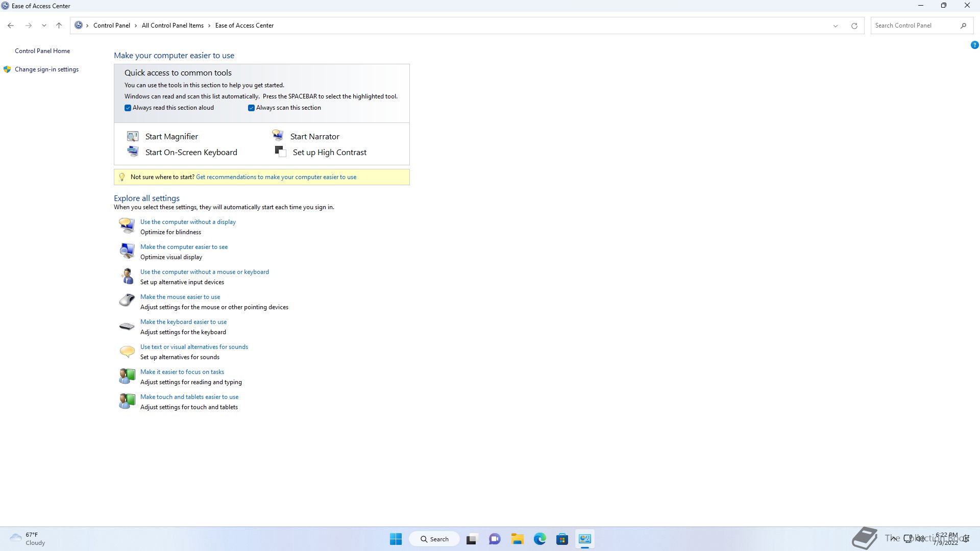
Task: Click the Start Magnifier icon
Action: coord(133,136)
